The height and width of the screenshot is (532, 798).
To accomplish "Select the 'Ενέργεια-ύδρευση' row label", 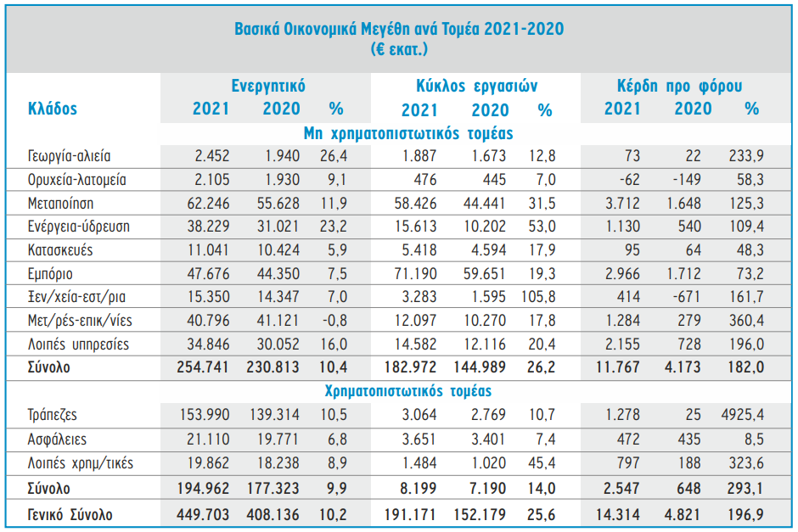I will (79, 227).
